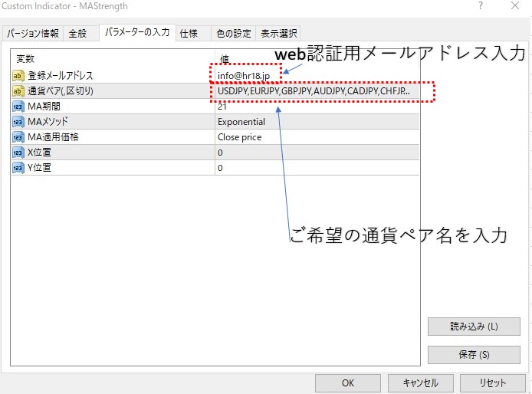Select the MA期間 variable name

pos(44,107)
